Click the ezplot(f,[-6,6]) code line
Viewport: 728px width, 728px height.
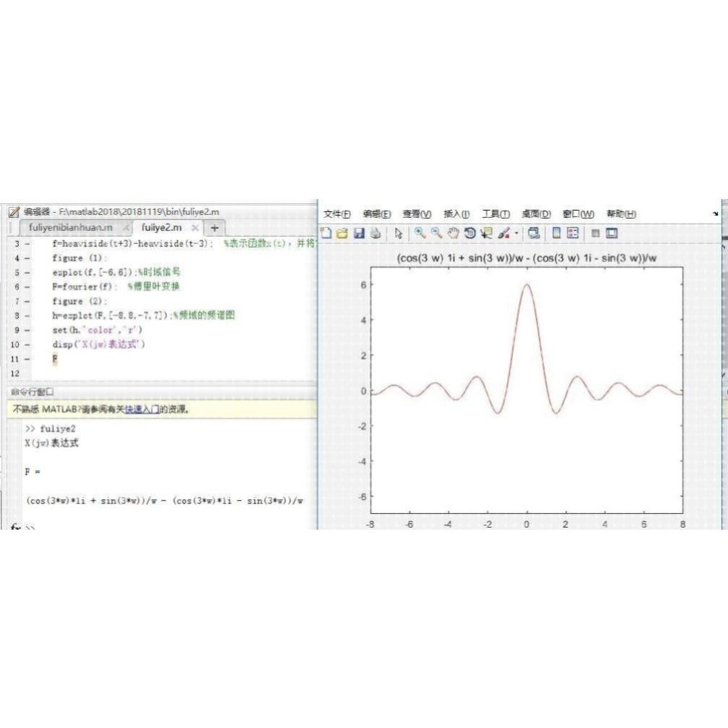point(116,272)
